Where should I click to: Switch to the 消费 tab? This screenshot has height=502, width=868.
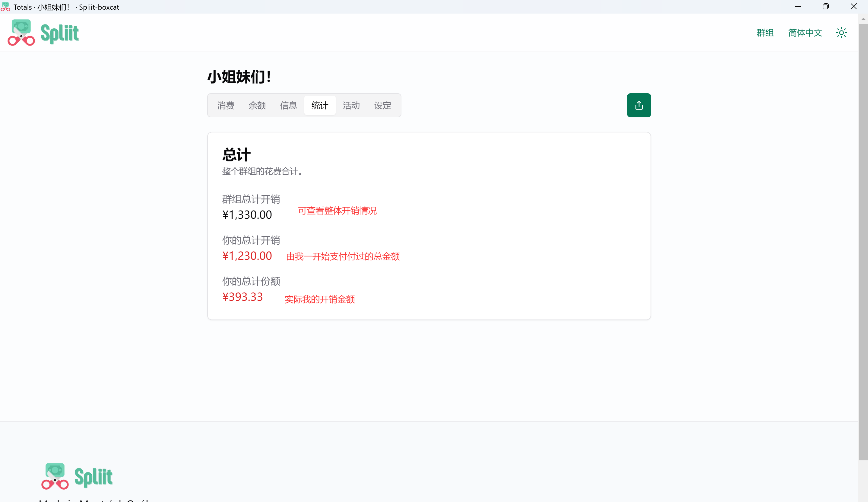pos(226,105)
